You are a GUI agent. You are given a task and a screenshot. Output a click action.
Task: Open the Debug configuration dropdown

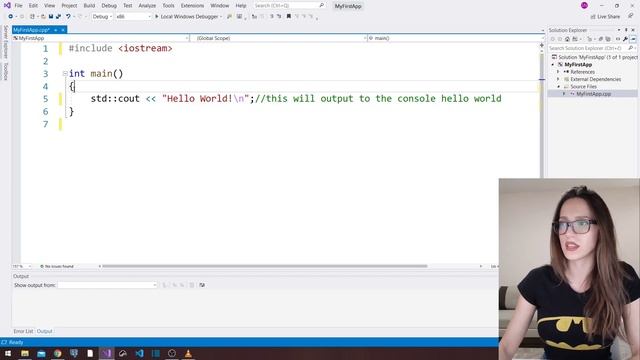[x=102, y=17]
